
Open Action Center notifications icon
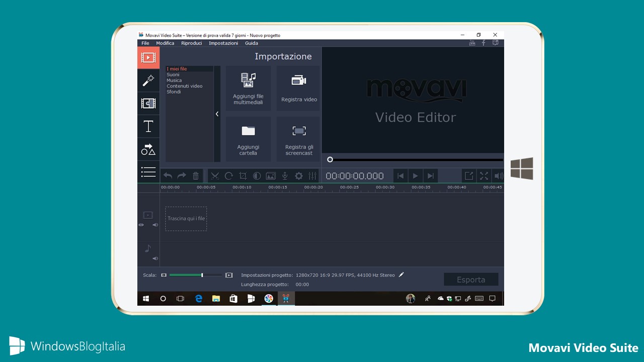(493, 299)
